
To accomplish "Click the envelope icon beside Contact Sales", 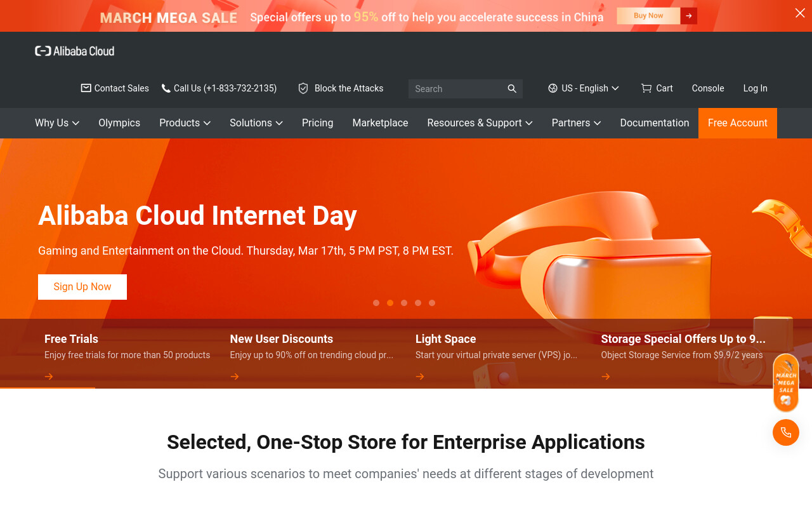I will pyautogui.click(x=86, y=88).
